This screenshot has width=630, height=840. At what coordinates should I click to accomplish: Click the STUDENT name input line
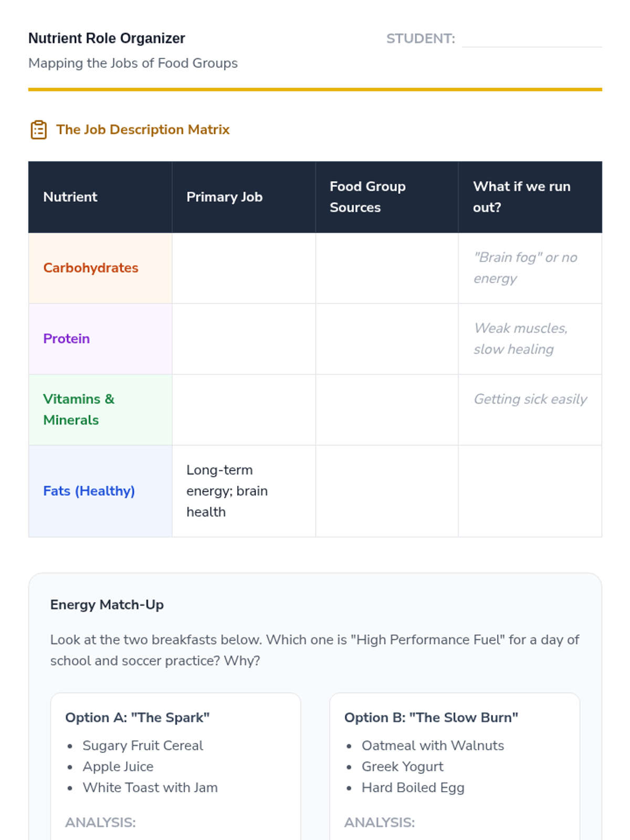click(x=531, y=39)
